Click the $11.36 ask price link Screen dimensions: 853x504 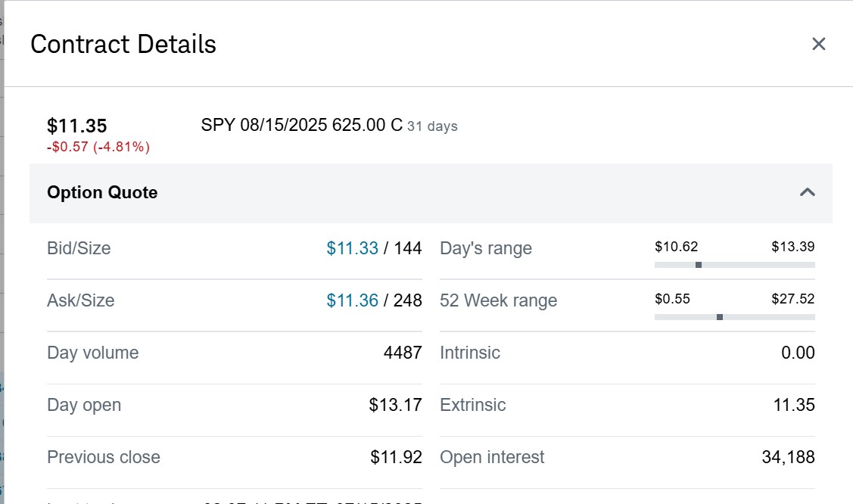352,300
